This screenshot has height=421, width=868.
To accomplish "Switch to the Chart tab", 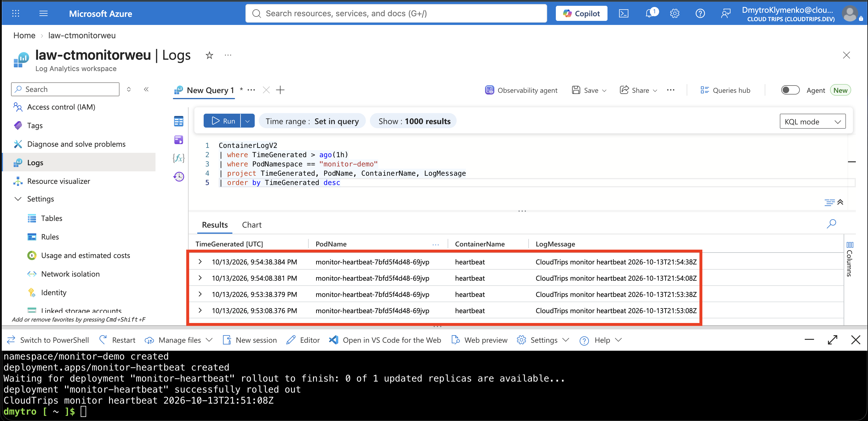I will [x=252, y=225].
